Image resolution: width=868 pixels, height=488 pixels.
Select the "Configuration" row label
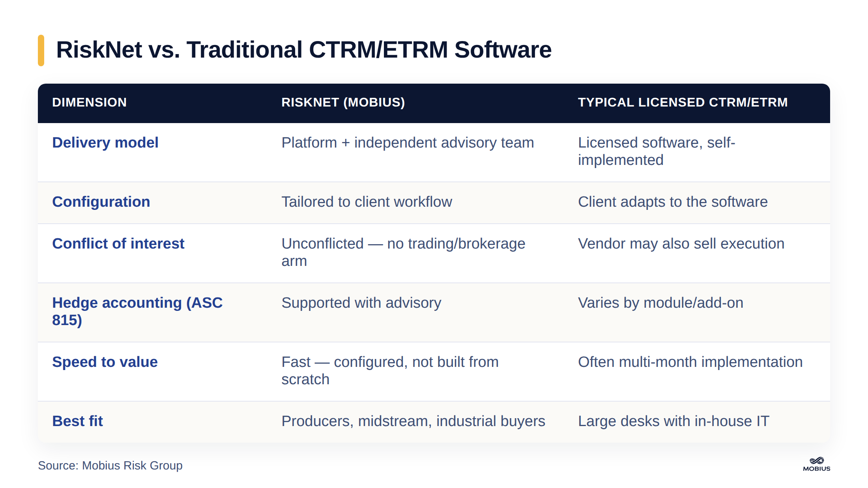coord(101,202)
